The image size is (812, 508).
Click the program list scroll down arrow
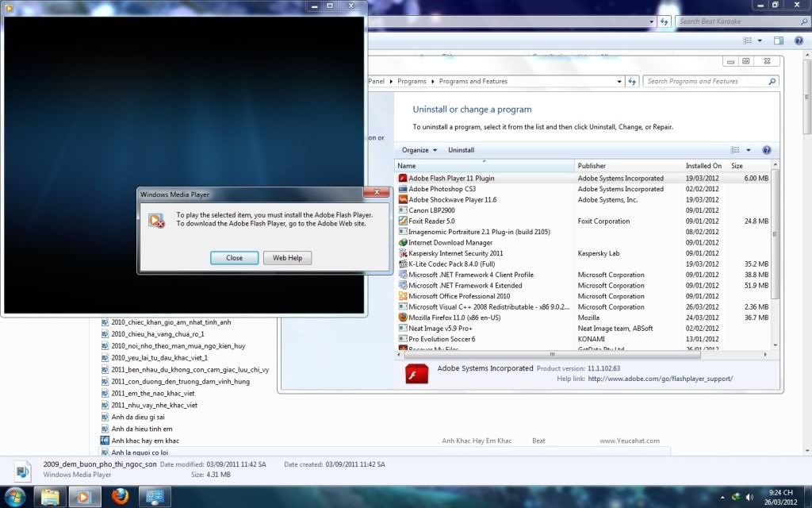(776, 345)
